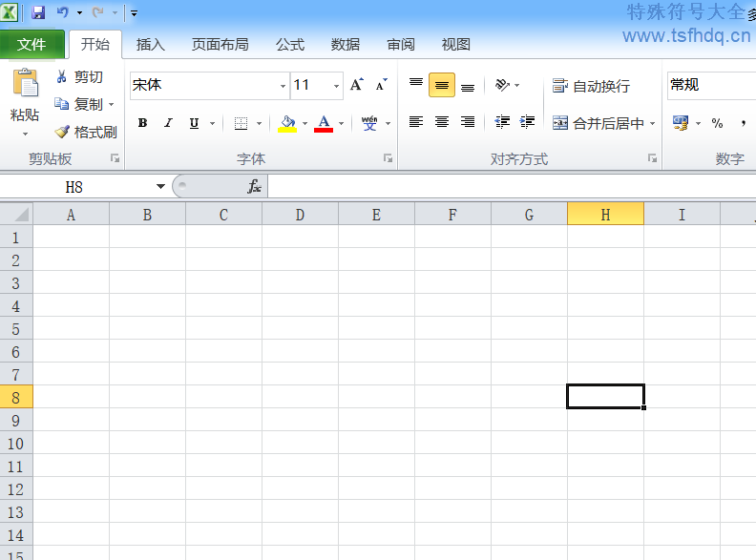
Task: Switch to the Home (开始) tab
Action: [95, 44]
